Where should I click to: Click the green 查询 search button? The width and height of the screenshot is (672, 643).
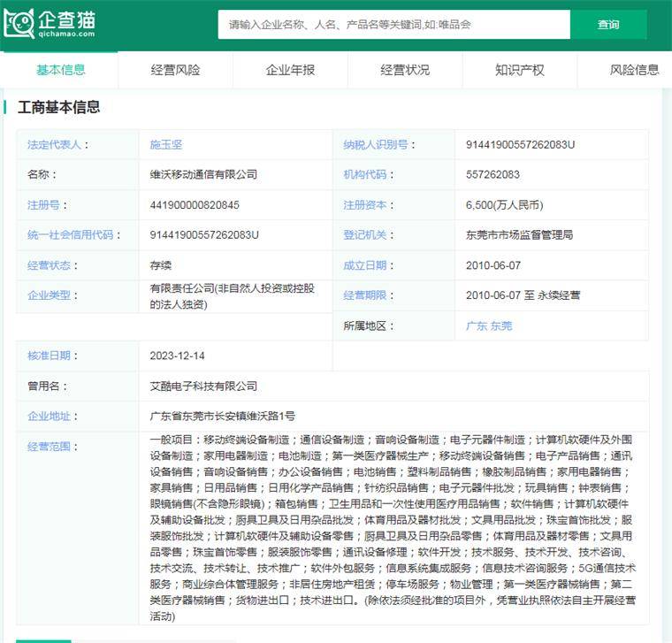coord(608,25)
